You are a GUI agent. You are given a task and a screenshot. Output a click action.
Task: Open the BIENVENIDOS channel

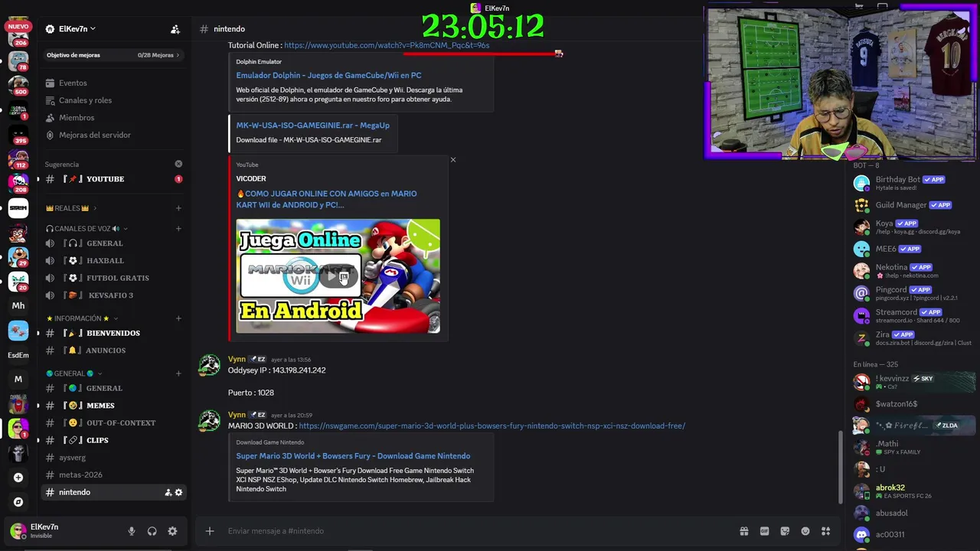(x=113, y=333)
